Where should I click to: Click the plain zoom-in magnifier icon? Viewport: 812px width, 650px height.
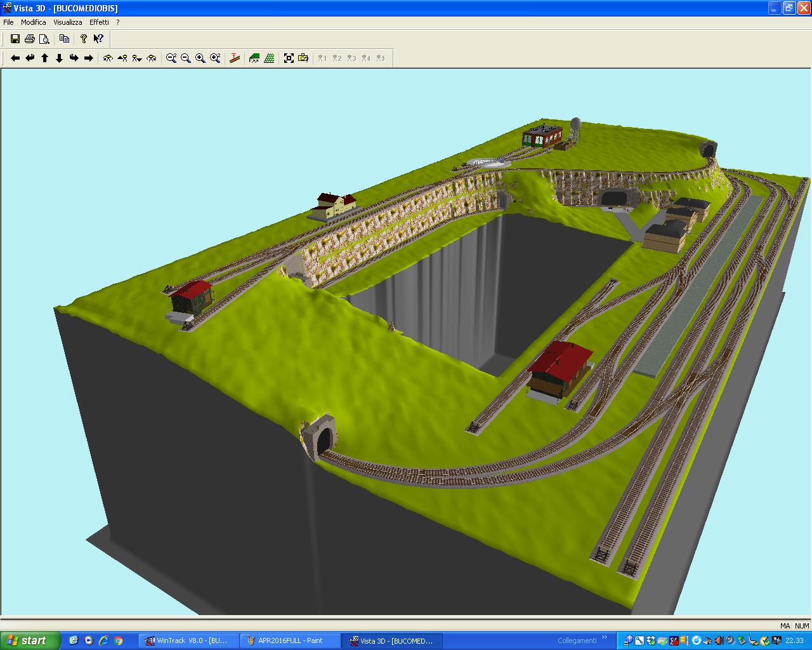(200, 58)
